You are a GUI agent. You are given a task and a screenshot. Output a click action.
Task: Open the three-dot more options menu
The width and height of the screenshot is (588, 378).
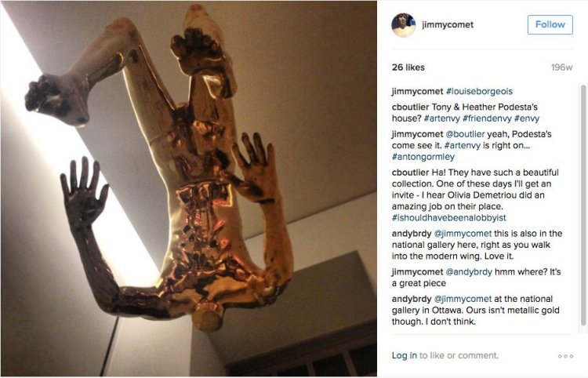coord(565,356)
